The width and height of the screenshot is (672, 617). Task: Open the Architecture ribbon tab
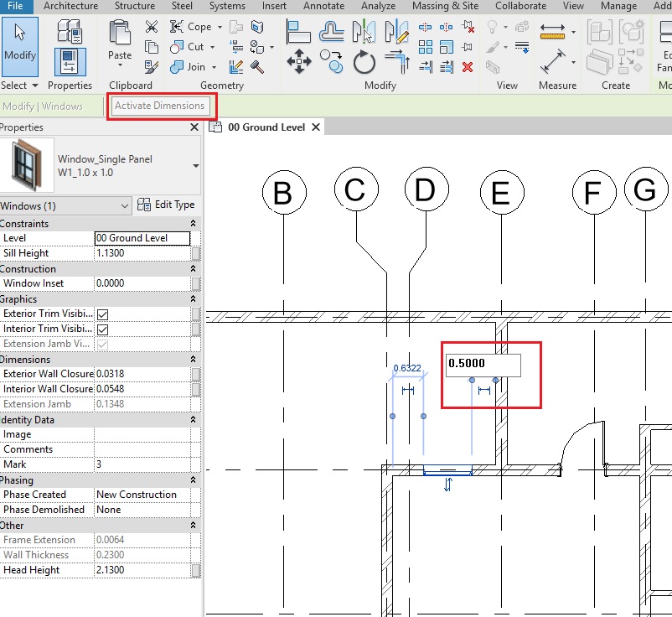pos(70,6)
